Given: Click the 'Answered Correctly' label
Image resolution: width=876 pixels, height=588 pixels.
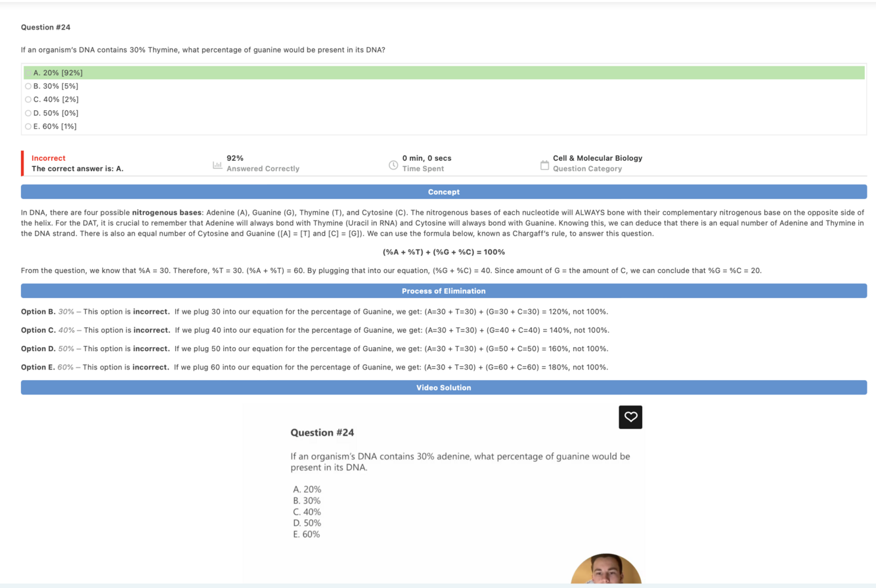Looking at the screenshot, I should click(263, 169).
